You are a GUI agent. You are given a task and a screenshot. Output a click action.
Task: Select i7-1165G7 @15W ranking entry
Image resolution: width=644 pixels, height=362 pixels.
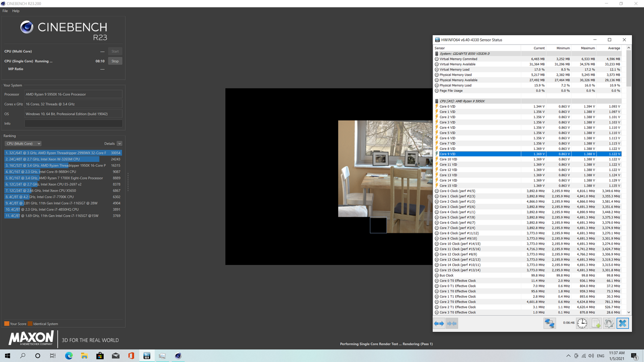click(63, 216)
